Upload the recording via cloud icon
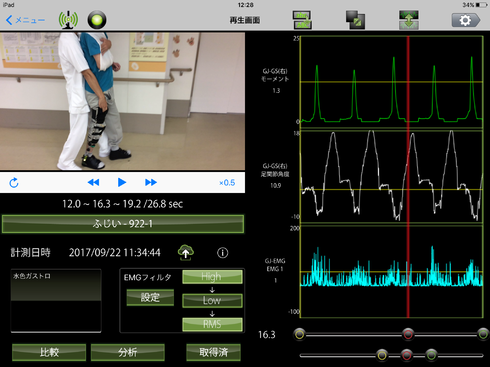 coord(186,252)
